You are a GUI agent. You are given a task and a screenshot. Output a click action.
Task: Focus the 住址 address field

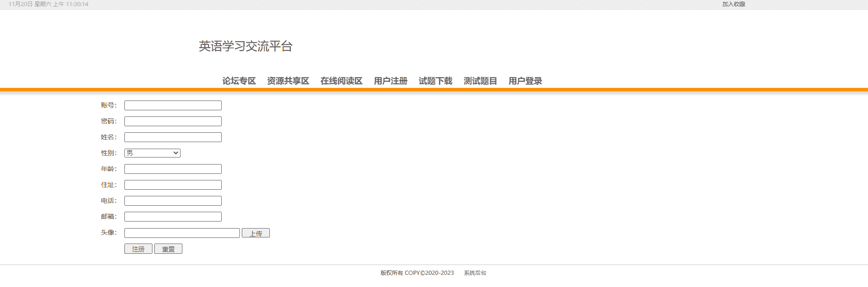(173, 185)
